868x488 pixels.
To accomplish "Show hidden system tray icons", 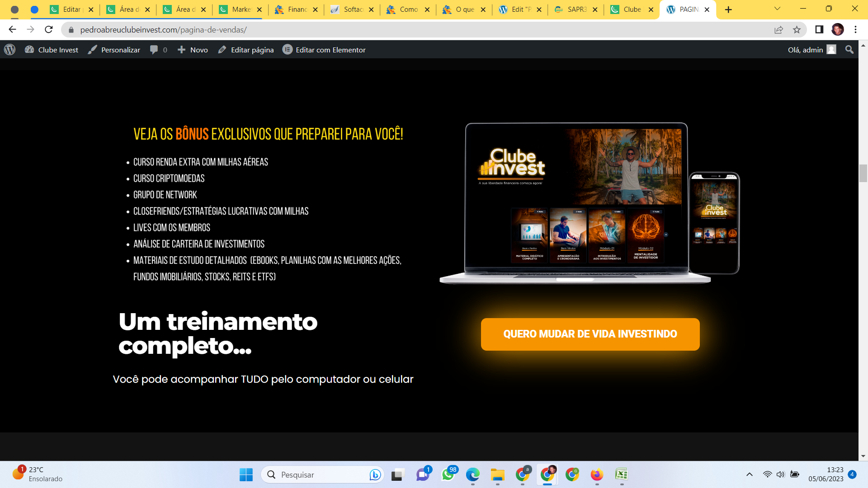I will pyautogui.click(x=749, y=474).
